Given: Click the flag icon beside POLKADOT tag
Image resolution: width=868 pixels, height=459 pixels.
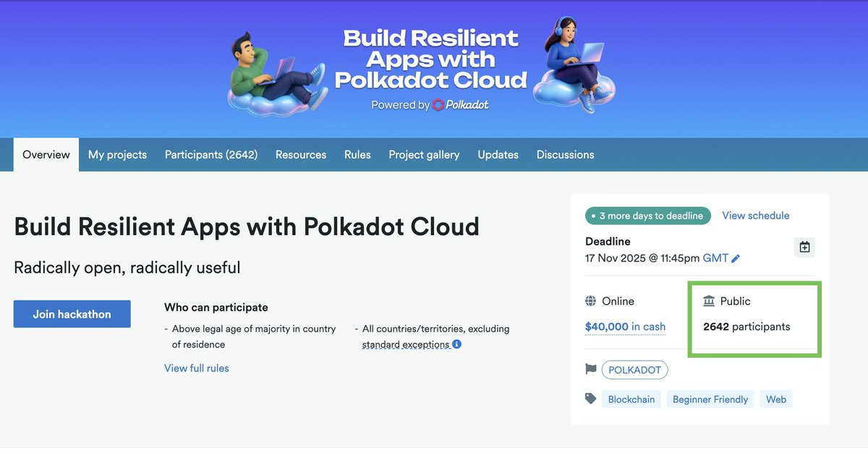Looking at the screenshot, I should point(591,369).
